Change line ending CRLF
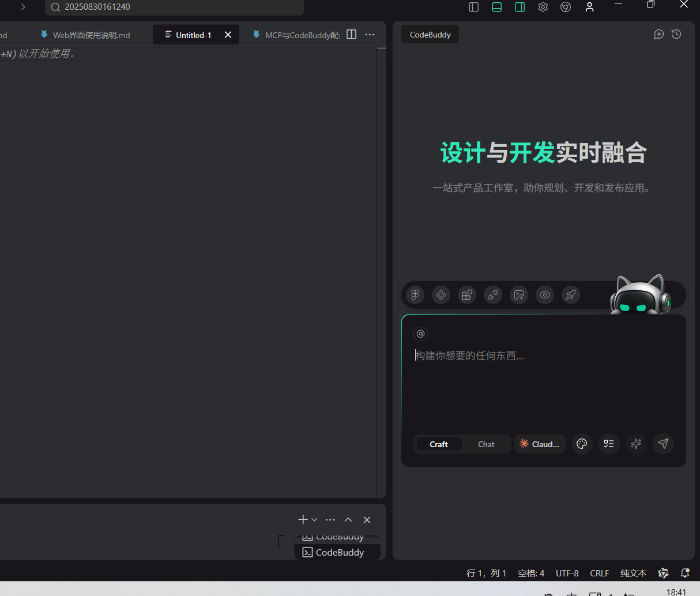This screenshot has height=596, width=700. [600, 573]
